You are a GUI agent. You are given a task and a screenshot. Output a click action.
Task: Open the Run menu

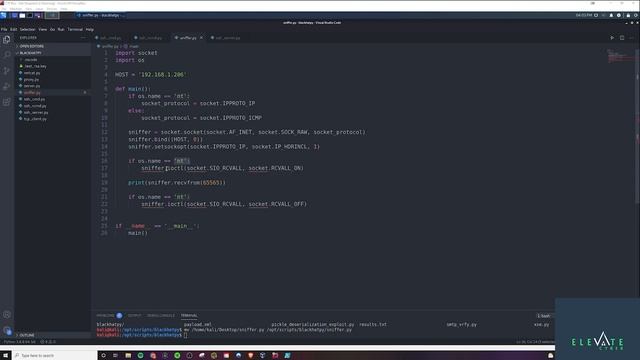[61, 29]
